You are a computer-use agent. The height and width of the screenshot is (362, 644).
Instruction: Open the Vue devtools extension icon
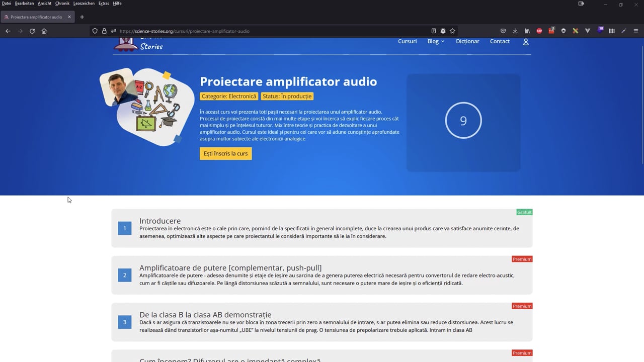point(588,31)
